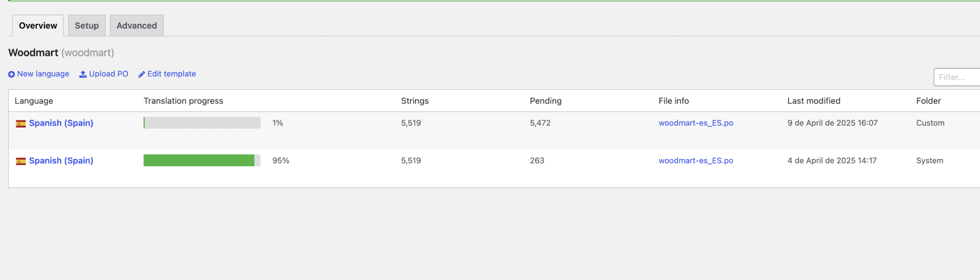Screen dimensions: 980x280
Task: Click the New language link text
Action: click(43, 74)
